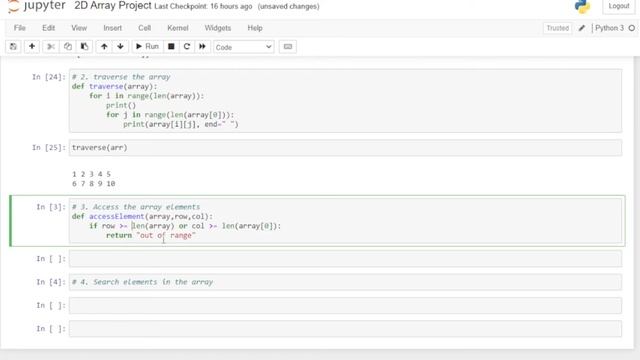Viewport: 640px width, 360px height.
Task: Move selected cell up arrow
Action: [x=104, y=47]
